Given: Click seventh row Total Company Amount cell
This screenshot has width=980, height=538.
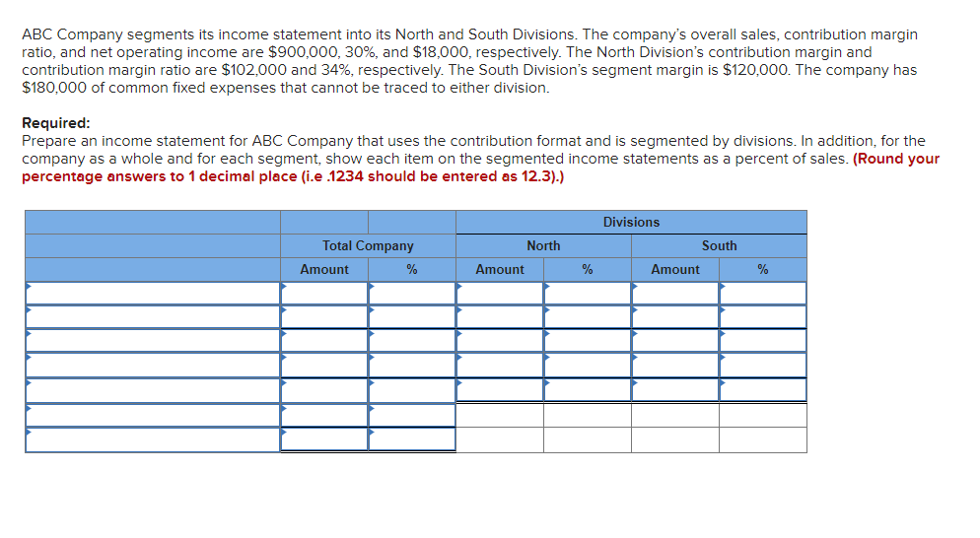Looking at the screenshot, I should pyautogui.click(x=324, y=439).
